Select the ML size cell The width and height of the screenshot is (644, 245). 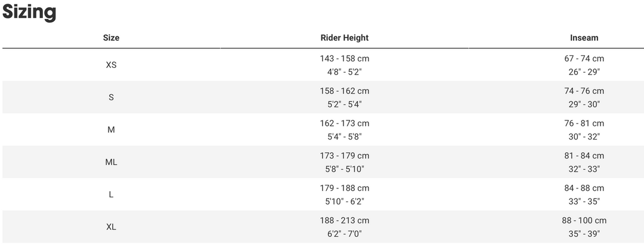tap(111, 162)
